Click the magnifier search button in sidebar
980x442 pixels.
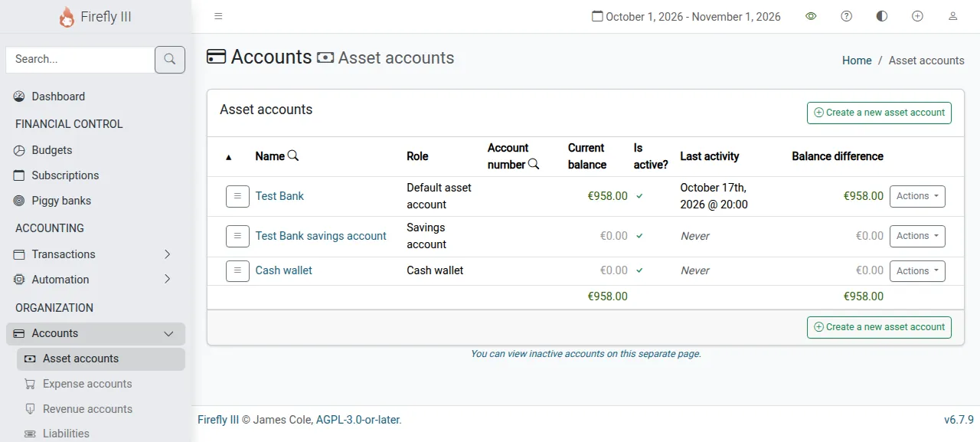point(170,60)
